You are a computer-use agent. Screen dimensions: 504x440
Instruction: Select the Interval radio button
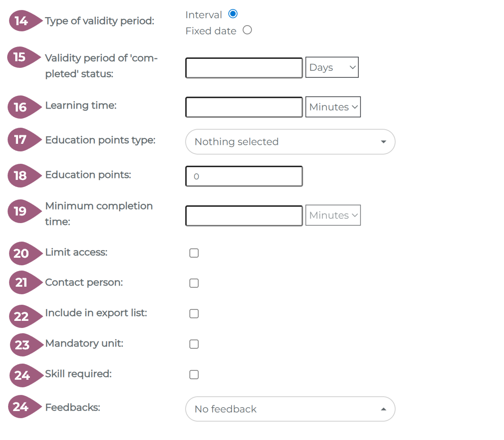point(233,14)
